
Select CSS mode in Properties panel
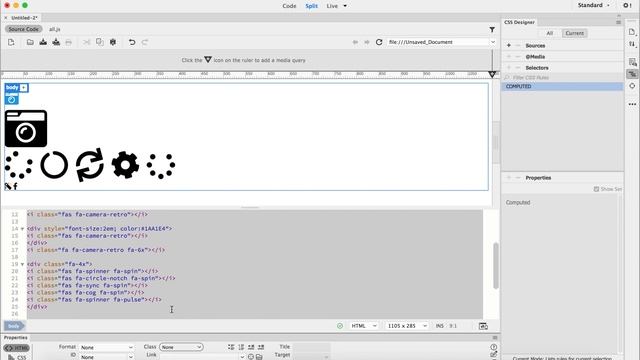coord(17,357)
